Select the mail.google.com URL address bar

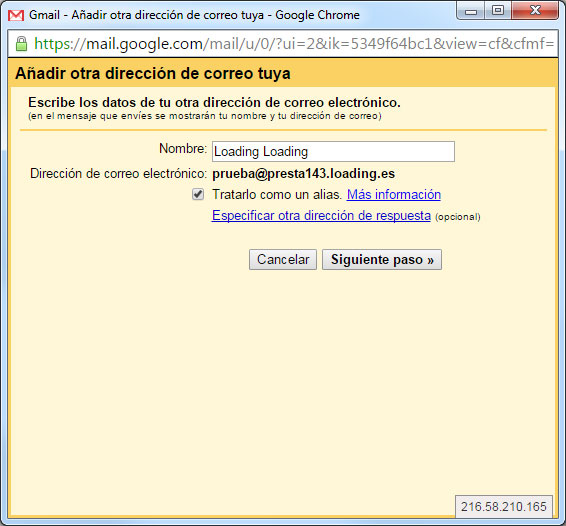[294, 44]
